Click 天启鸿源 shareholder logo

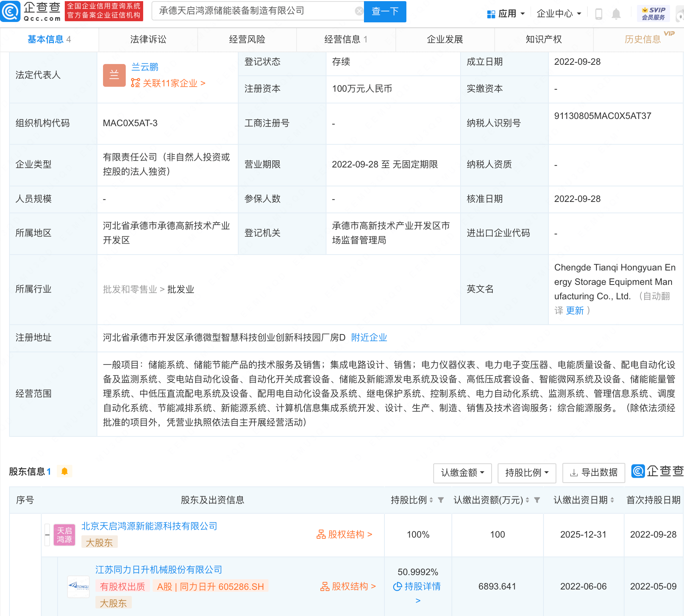64,535
